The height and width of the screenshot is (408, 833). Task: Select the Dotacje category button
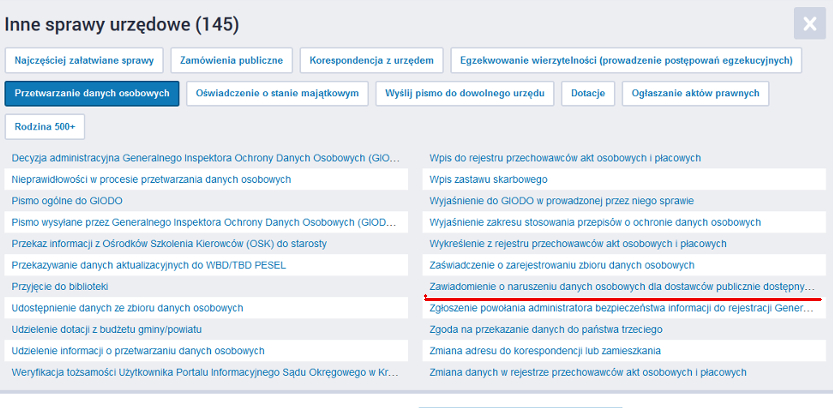pos(587,94)
